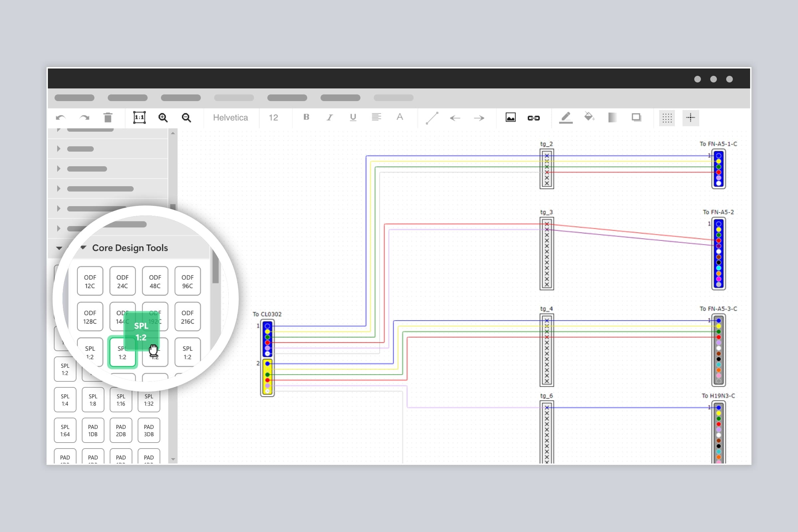The height and width of the screenshot is (532, 798).
Task: Select the ODF 48C shape
Action: (155, 281)
